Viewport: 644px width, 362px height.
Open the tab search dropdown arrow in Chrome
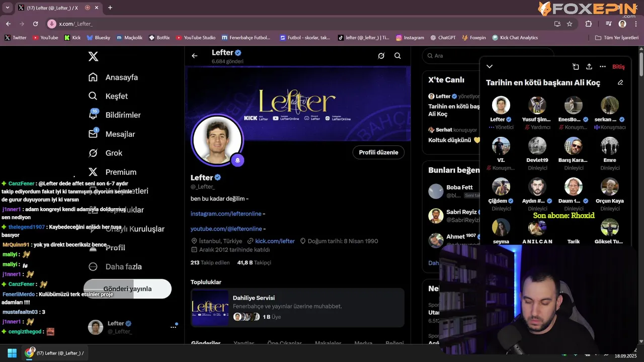tap(7, 8)
